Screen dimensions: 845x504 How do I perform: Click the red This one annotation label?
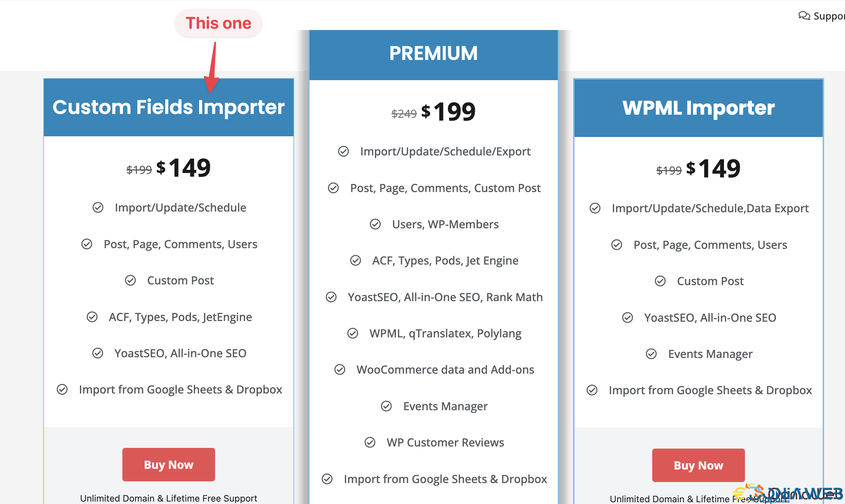pyautogui.click(x=219, y=23)
